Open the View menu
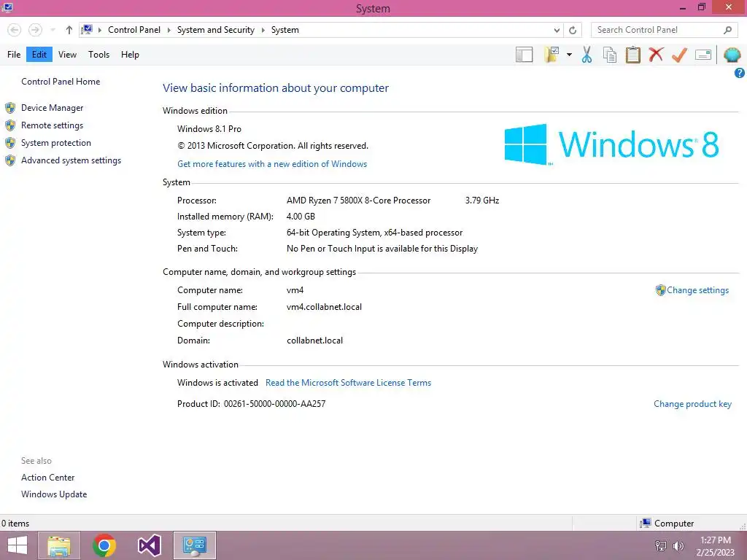The height and width of the screenshot is (560, 747). 67,55
